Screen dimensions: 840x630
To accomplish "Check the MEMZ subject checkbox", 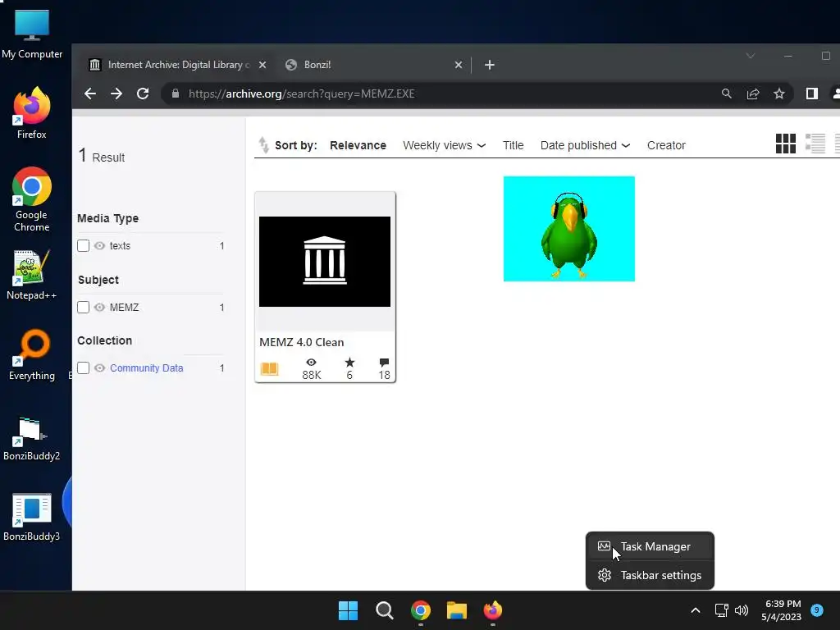I will [x=83, y=308].
